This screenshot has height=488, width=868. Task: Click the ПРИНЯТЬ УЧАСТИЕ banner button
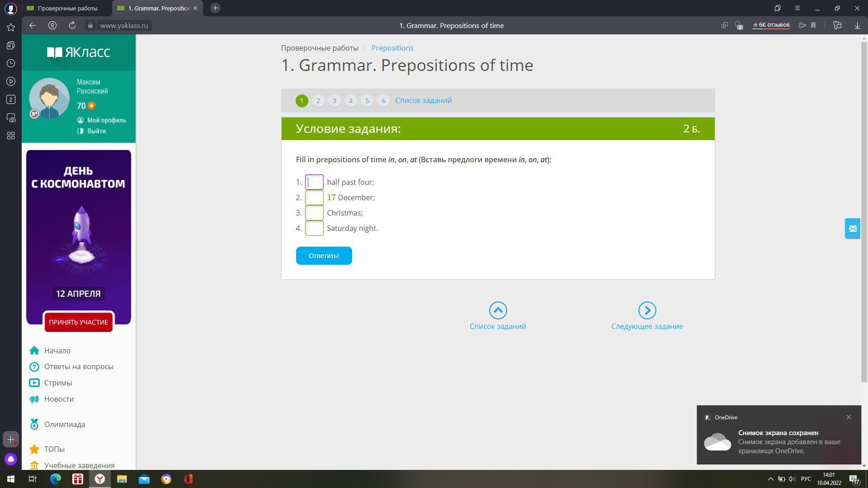[78, 322]
